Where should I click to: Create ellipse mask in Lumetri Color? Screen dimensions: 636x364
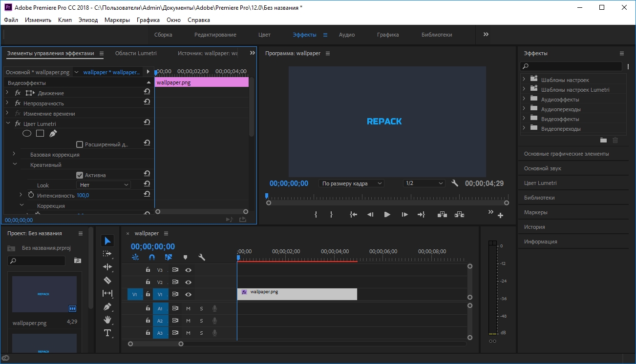[x=27, y=133]
